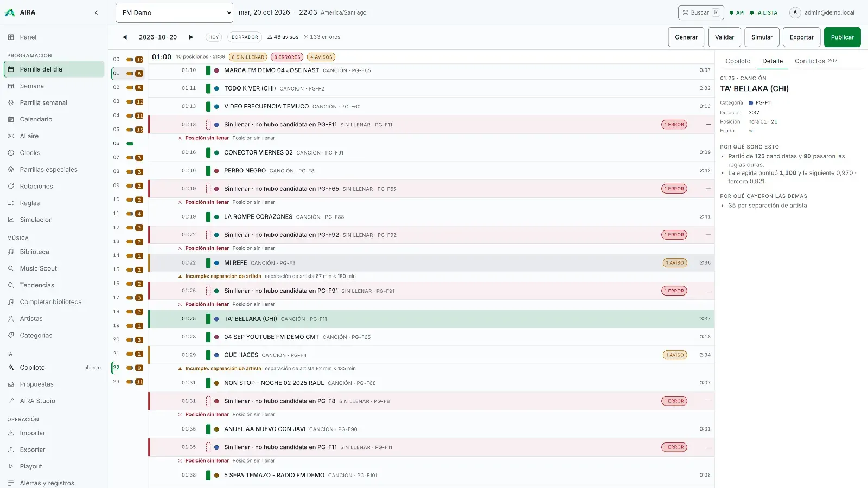Click the Exportar toolbar button

pyautogui.click(x=801, y=37)
